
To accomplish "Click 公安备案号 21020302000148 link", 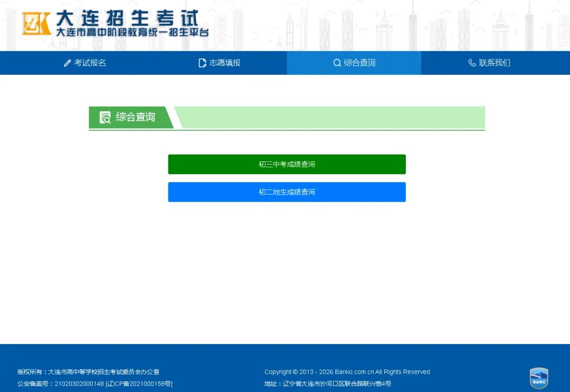I will [60, 384].
